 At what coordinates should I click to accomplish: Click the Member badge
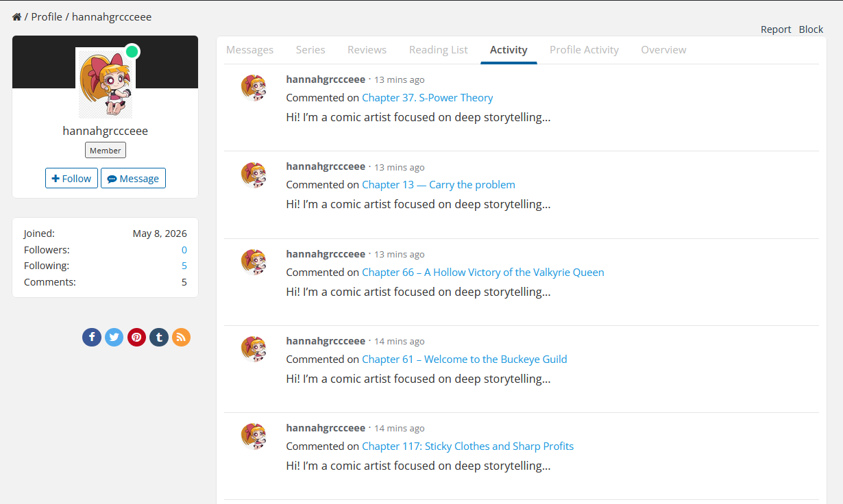click(106, 150)
